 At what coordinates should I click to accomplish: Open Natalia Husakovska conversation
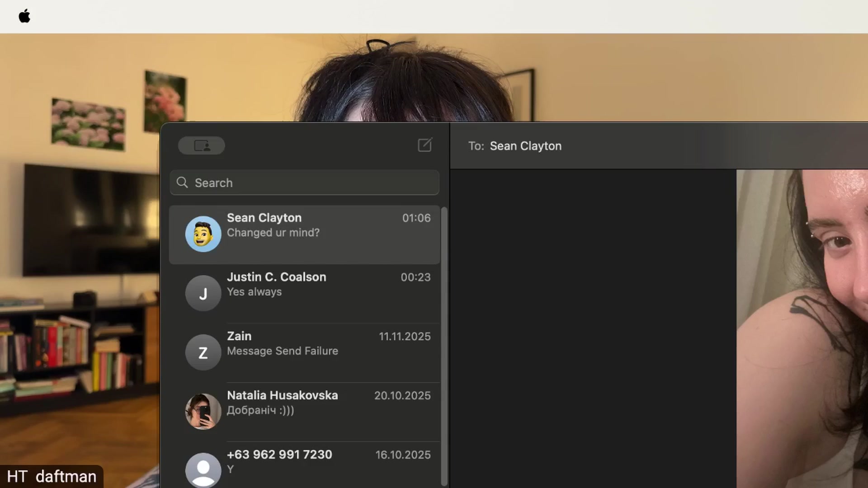pos(304,412)
